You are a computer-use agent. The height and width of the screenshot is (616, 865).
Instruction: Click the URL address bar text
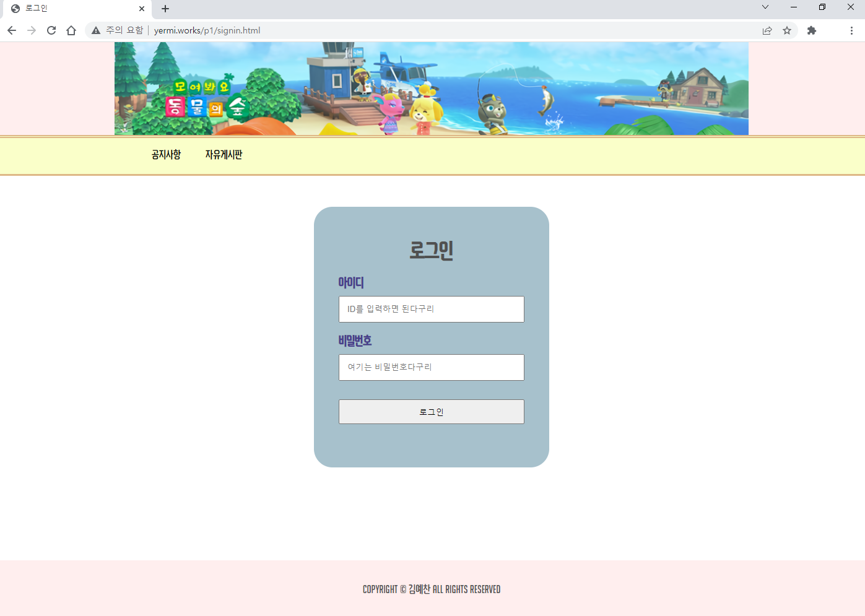(207, 30)
